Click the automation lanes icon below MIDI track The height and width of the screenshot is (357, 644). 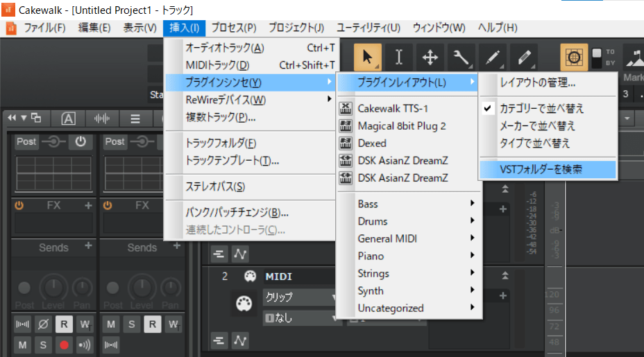coord(240,340)
